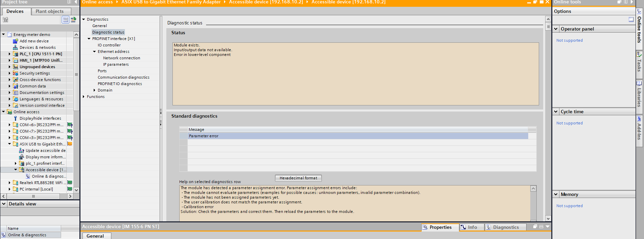The width and height of the screenshot is (644, 239).
Task: Click the HMI_1 device icon
Action: pos(15,60)
